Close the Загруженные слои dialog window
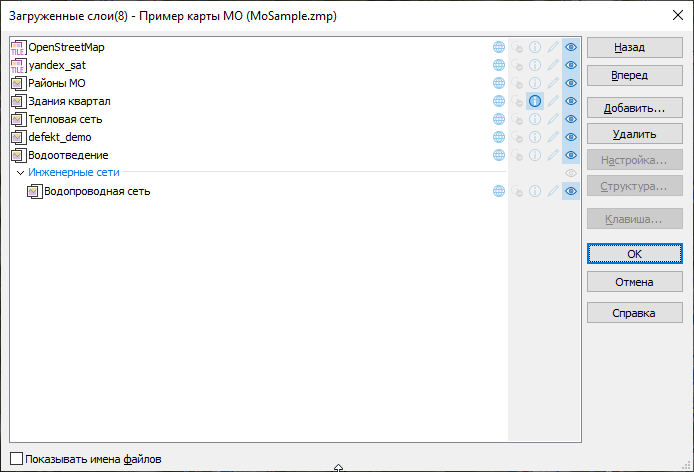Viewport: 694px width, 472px height. click(678, 15)
